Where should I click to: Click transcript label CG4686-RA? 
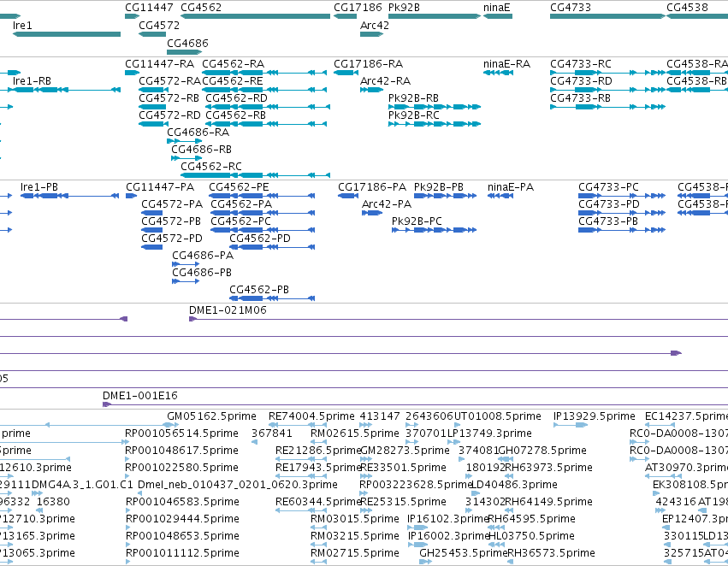click(x=198, y=133)
